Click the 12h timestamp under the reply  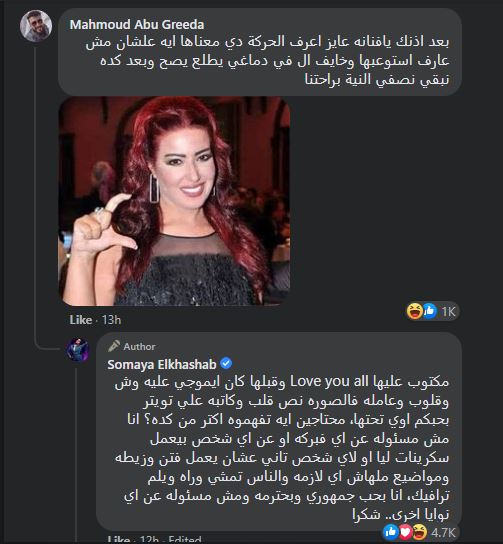[x=150, y=540]
